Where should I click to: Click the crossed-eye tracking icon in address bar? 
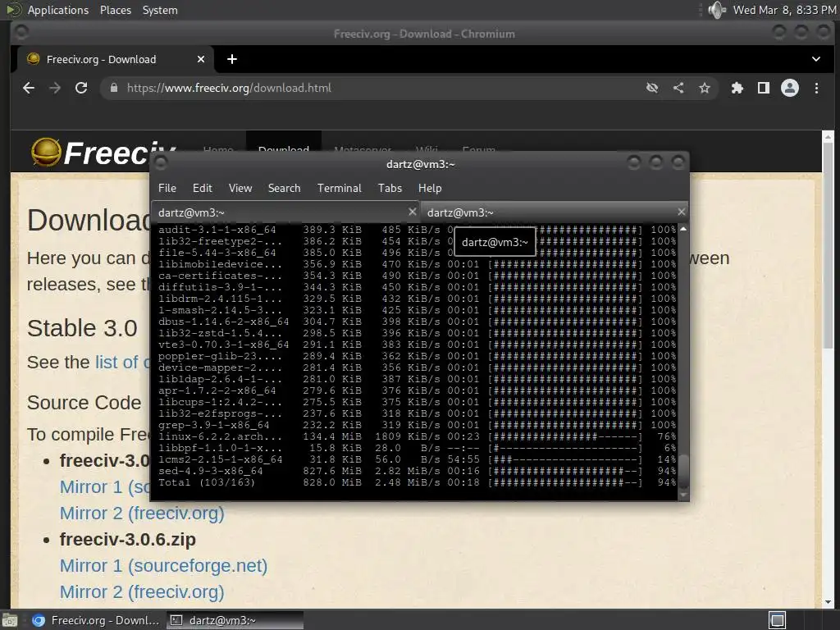coord(652,88)
